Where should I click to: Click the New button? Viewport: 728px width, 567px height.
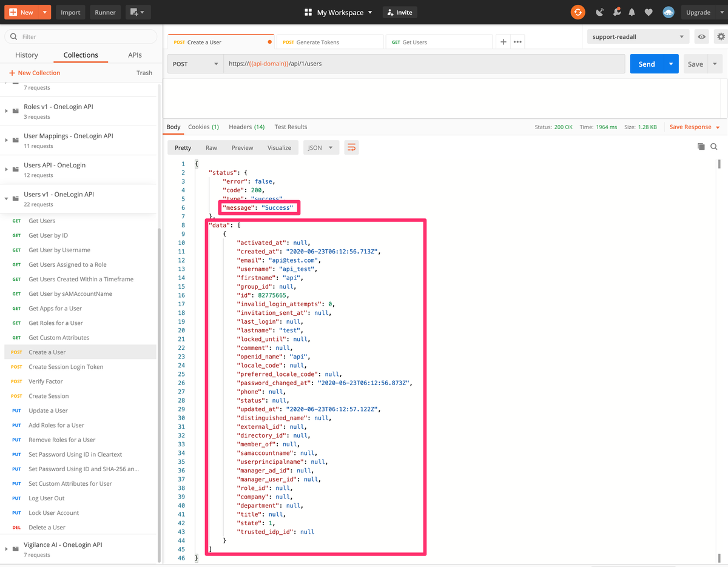click(x=21, y=12)
